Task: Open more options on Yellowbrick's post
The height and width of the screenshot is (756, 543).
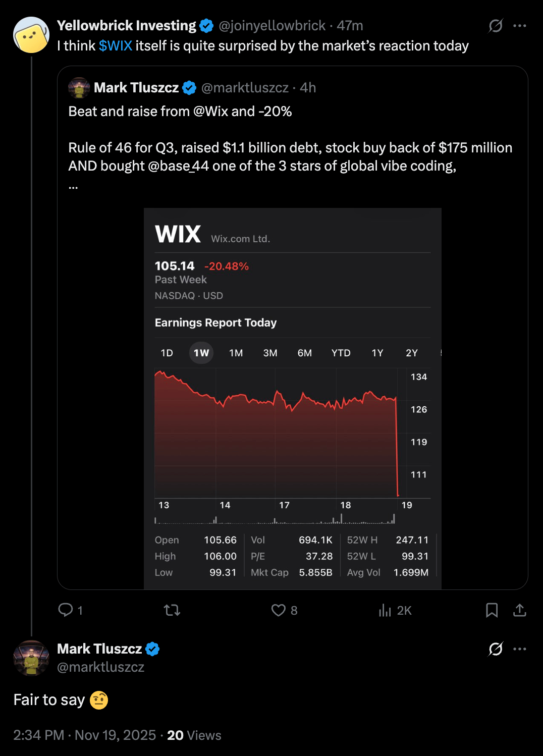Action: [x=519, y=26]
